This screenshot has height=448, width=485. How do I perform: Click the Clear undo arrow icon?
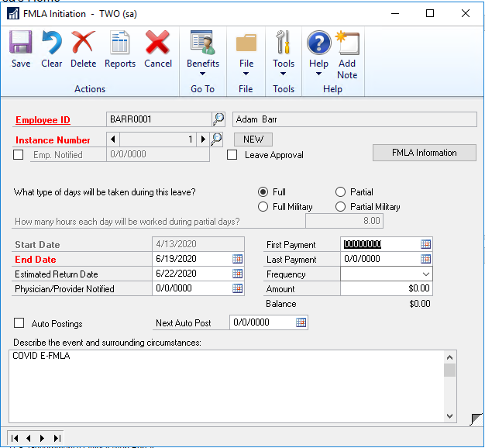(52, 43)
